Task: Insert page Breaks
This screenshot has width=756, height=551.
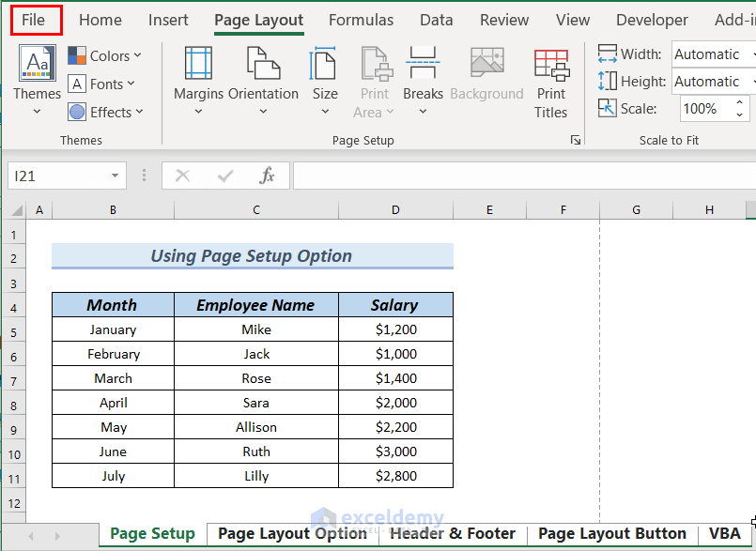Action: pos(423,80)
